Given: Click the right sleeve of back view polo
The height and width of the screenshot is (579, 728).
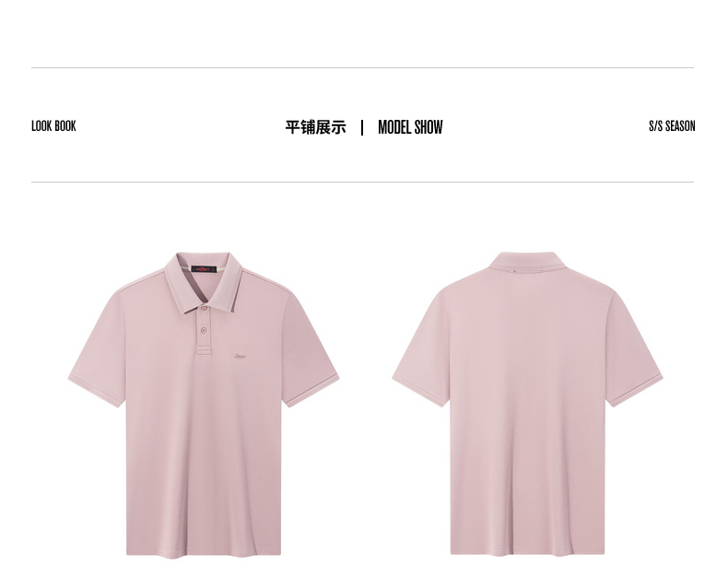Looking at the screenshot, I should tap(634, 349).
